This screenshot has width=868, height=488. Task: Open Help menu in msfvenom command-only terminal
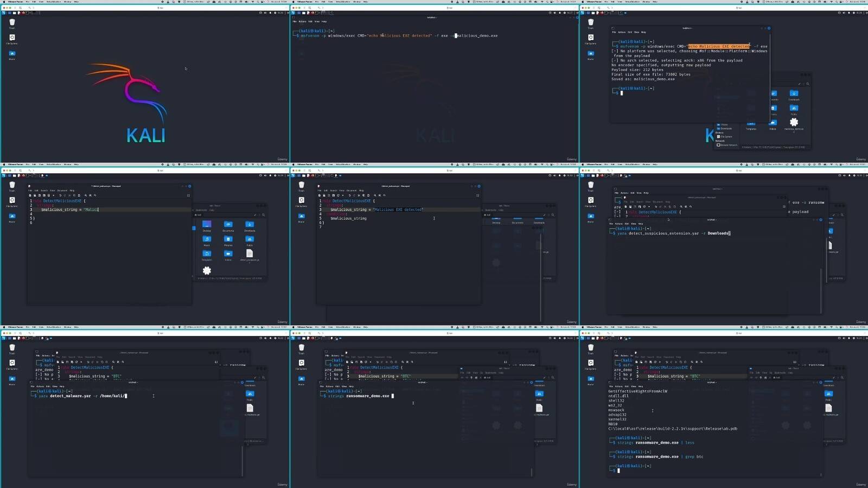[x=324, y=22]
